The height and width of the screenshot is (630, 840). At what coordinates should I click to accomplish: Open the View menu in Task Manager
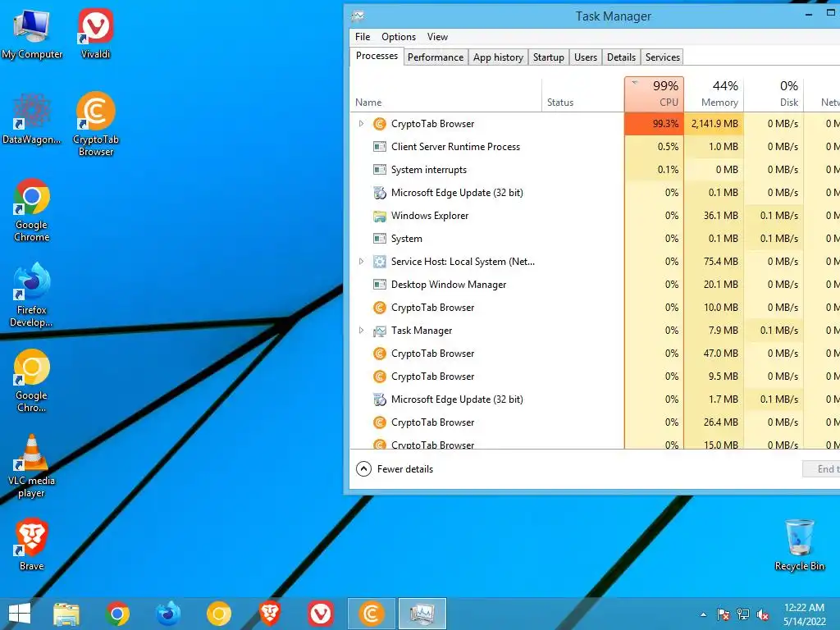tap(437, 37)
